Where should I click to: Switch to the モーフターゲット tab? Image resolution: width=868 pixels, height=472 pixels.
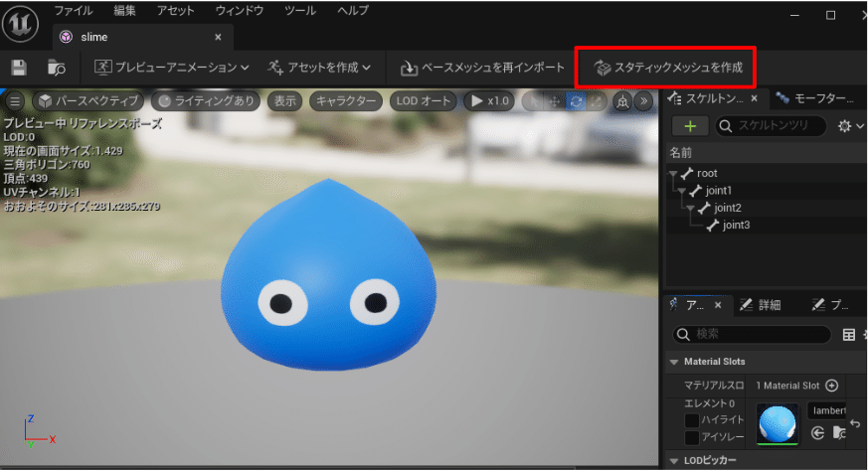(815, 98)
